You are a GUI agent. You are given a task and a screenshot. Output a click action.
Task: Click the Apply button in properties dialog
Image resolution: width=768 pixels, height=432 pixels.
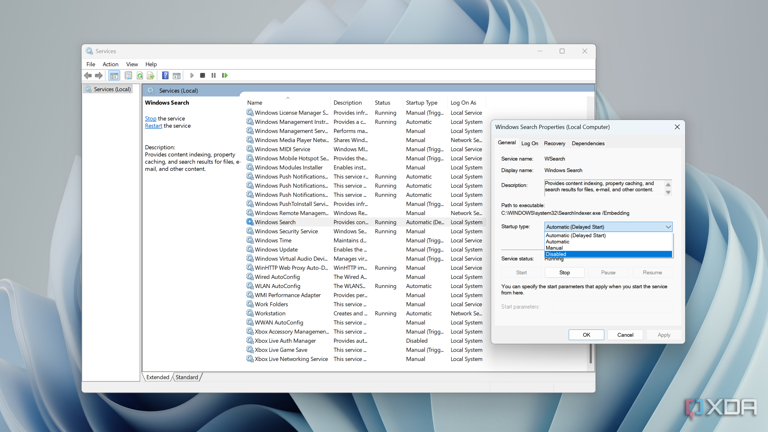(664, 335)
